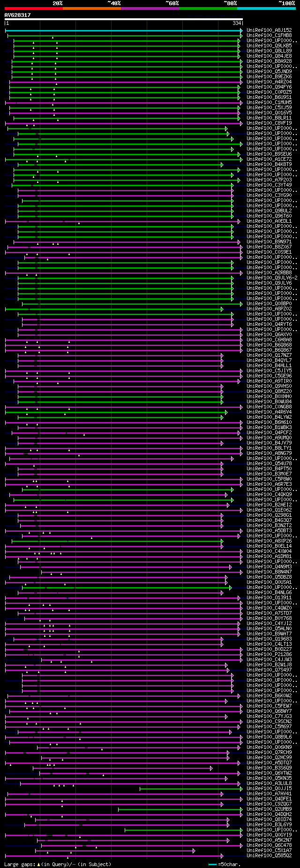
Task: Pick the UniRef100_C5P8W0 identifier
Action: pos(269,479)
